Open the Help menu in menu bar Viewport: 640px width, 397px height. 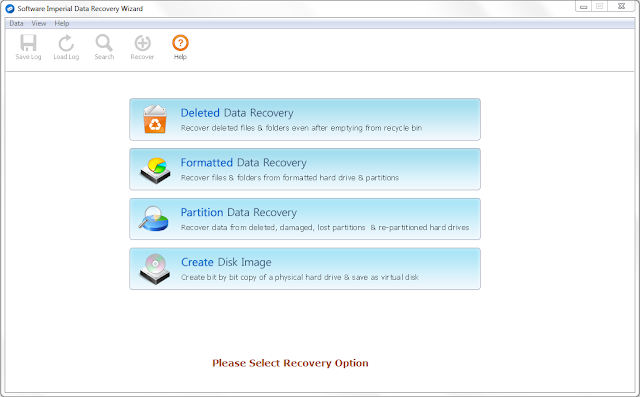pyautogui.click(x=62, y=23)
